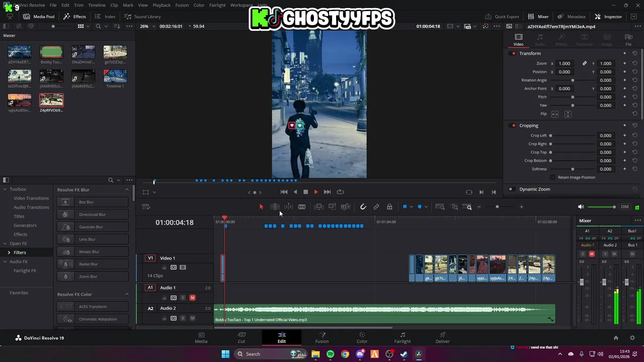
Task: Open the Effects panel
Action: (74, 17)
